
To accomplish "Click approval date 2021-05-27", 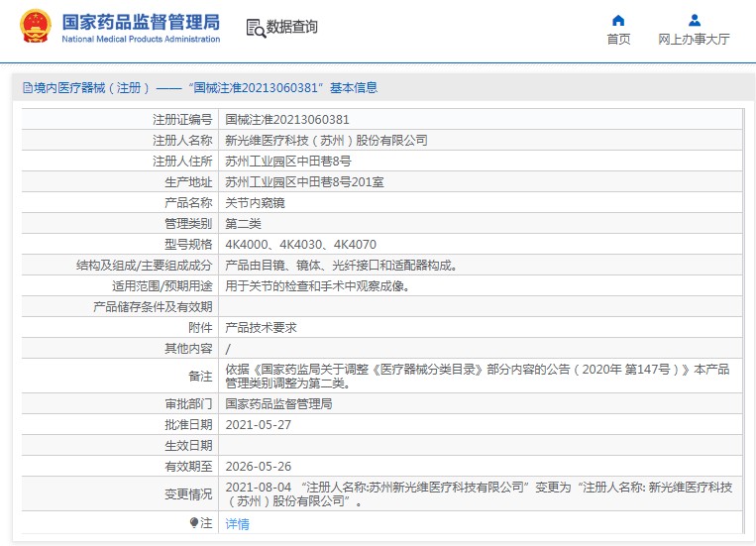I will click(259, 424).
